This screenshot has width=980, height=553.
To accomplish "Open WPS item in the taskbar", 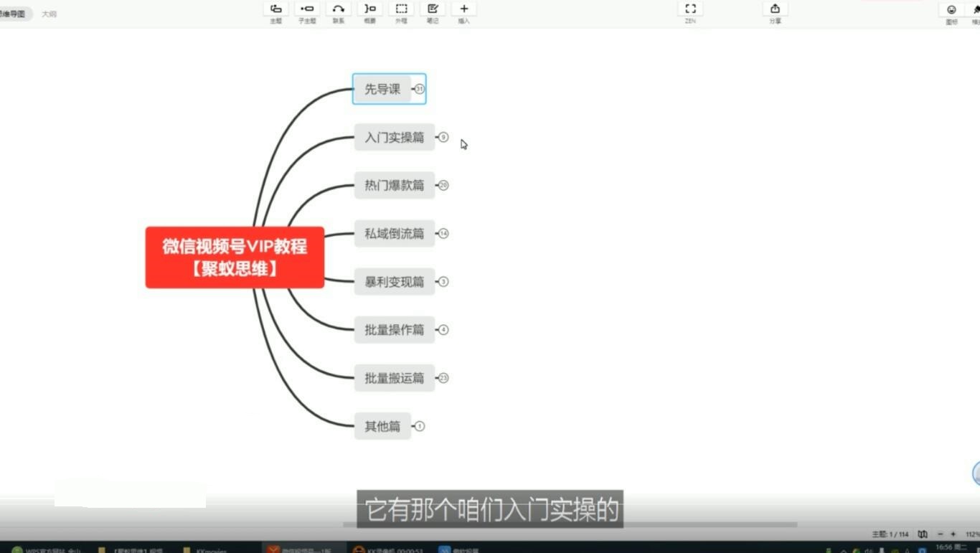I will 47,549.
